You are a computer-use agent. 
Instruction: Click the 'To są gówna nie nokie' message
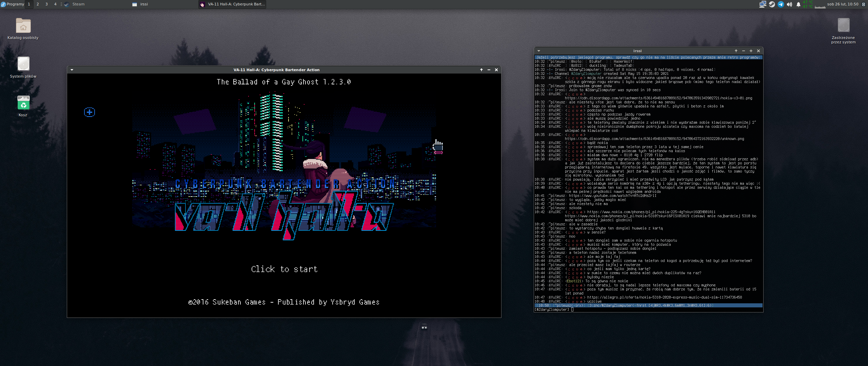[607, 281]
